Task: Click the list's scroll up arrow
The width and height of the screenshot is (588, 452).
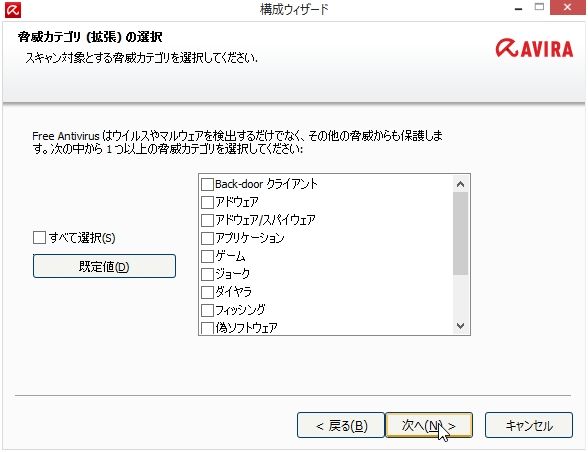Action: pyautogui.click(x=460, y=184)
